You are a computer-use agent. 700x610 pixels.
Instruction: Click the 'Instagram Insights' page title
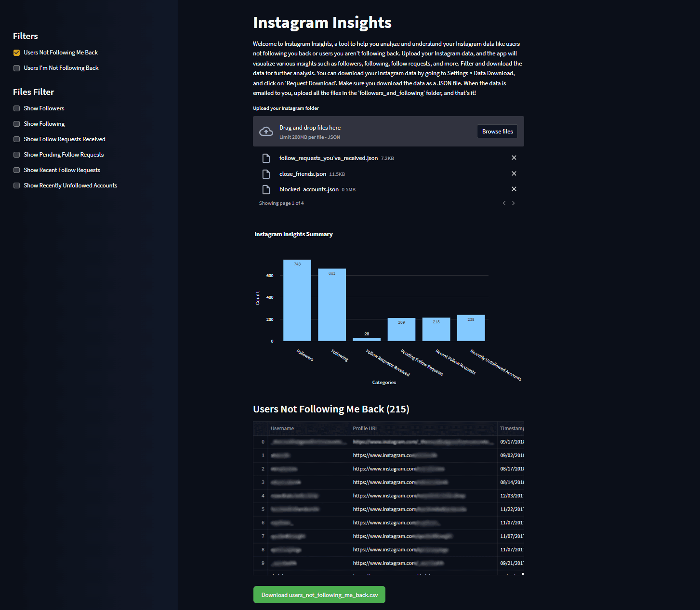(x=322, y=23)
